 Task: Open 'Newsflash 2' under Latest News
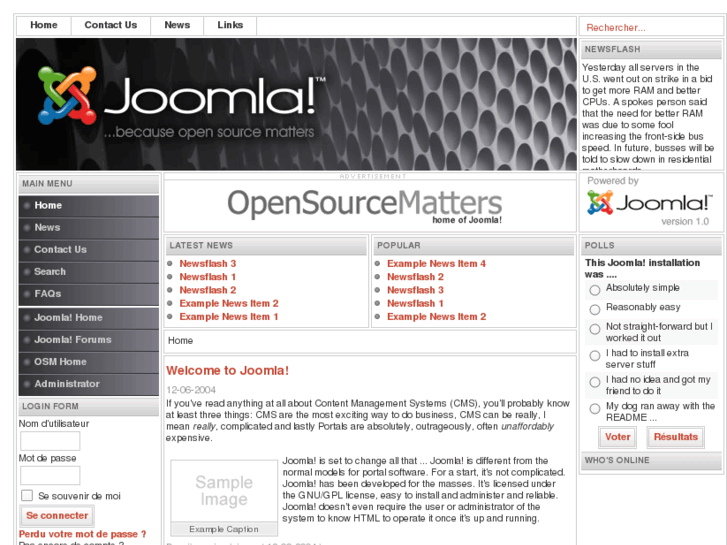point(208,290)
